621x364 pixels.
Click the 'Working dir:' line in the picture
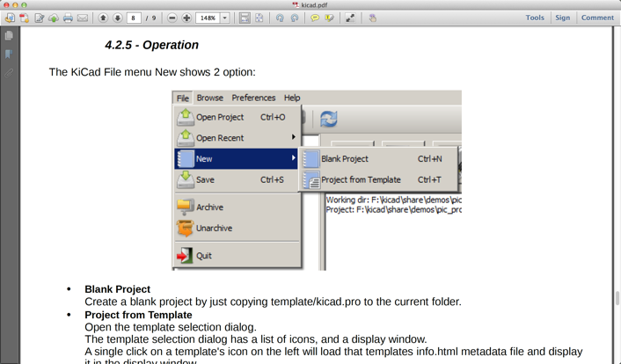(393, 200)
